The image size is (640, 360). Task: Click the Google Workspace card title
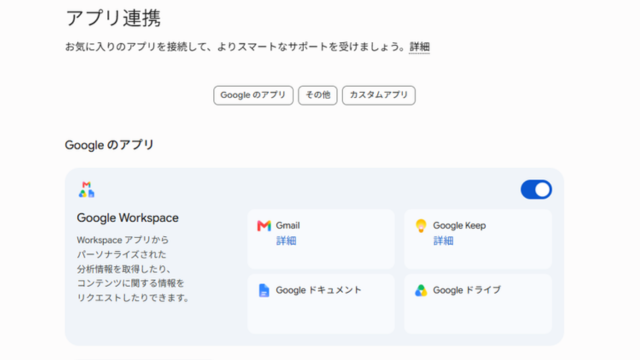coord(128,218)
